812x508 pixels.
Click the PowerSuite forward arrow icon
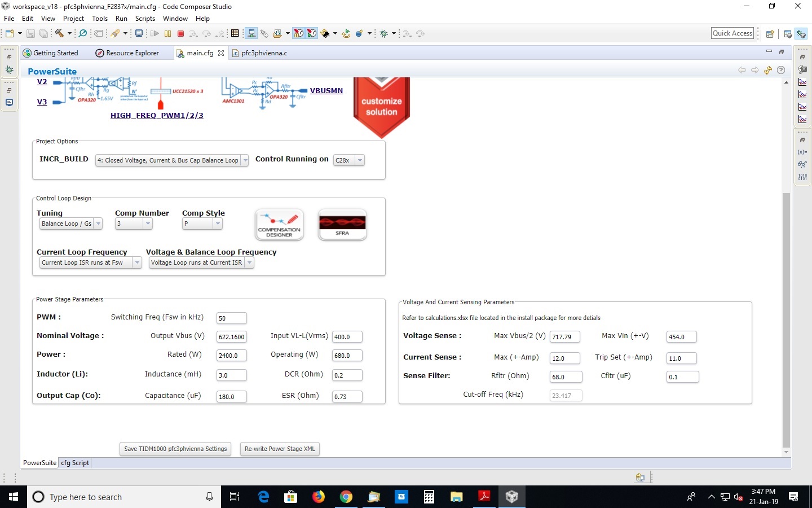point(755,70)
